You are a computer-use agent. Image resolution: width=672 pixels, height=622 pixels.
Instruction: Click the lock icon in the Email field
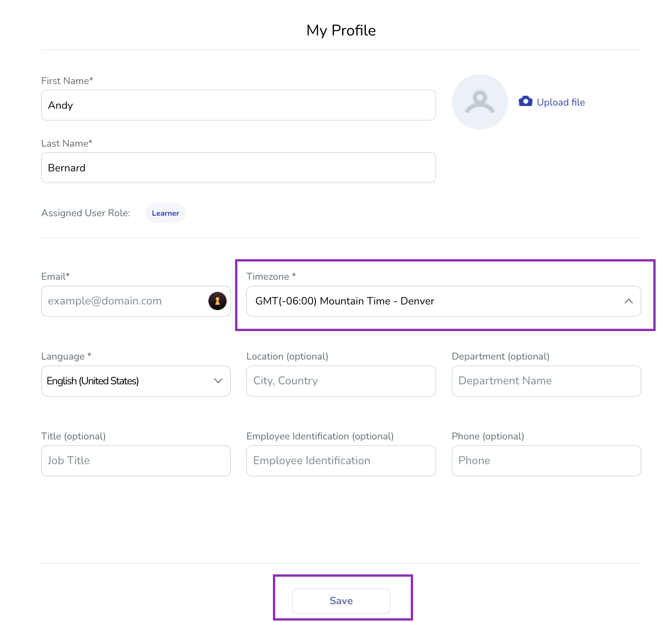[217, 301]
